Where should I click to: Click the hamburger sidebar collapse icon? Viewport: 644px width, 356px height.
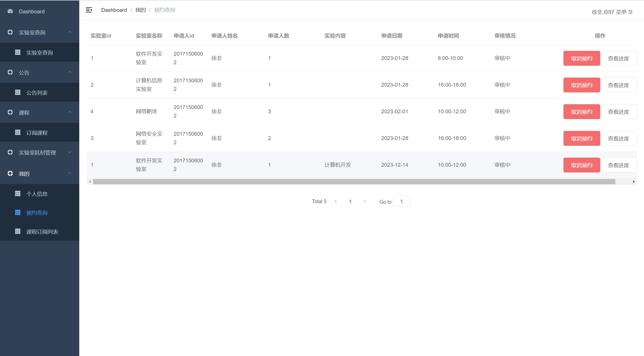click(89, 10)
